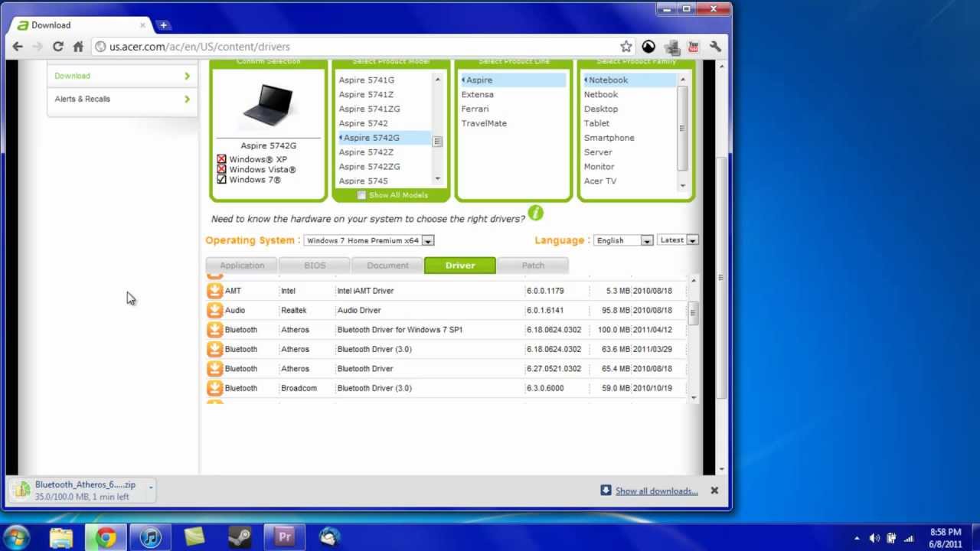This screenshot has height=551, width=980.
Task: Select Aspire 5741G model
Action: pyautogui.click(x=367, y=80)
